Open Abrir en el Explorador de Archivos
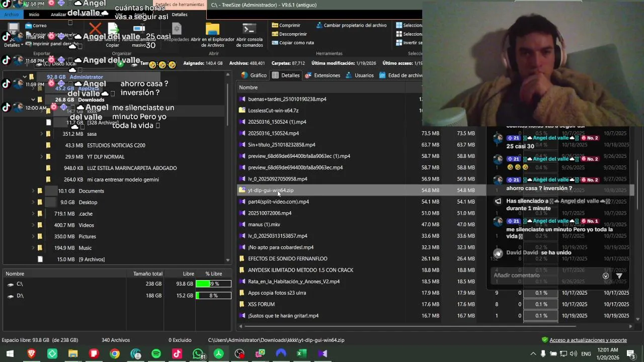The image size is (644, 362). tap(212, 35)
